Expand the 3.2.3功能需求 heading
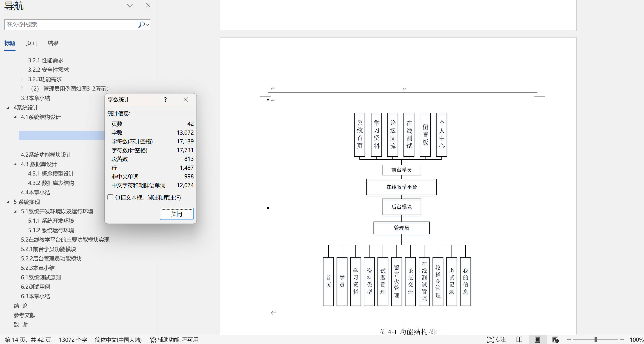The image size is (644, 344). pyautogui.click(x=22, y=79)
